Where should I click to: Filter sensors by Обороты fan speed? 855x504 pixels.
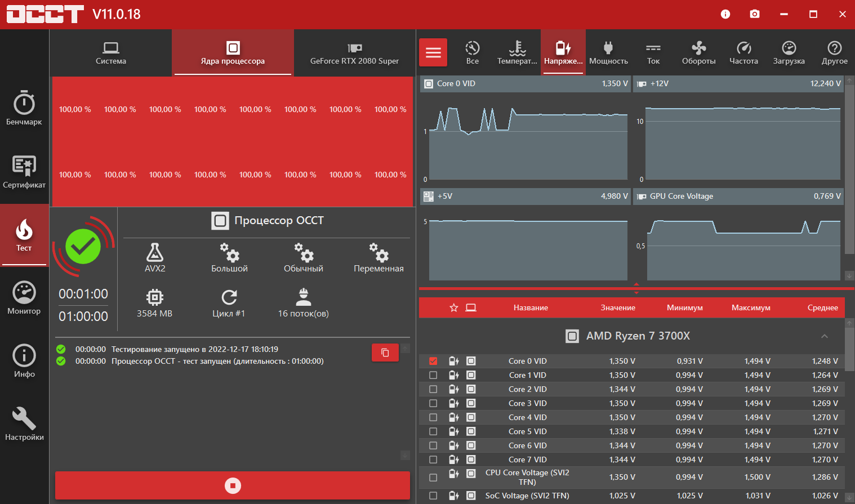[x=699, y=52]
